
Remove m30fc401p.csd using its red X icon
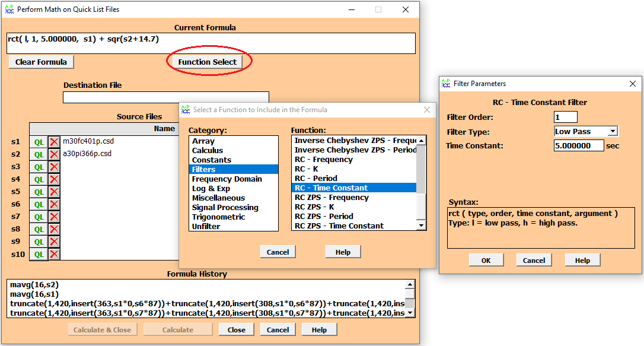53,141
